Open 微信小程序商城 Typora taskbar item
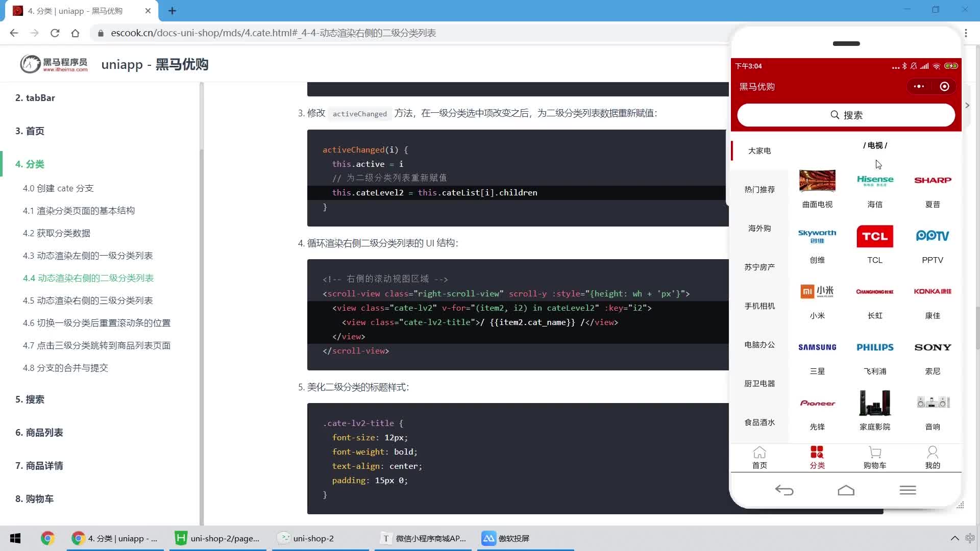The width and height of the screenshot is (980, 551). coord(423,538)
